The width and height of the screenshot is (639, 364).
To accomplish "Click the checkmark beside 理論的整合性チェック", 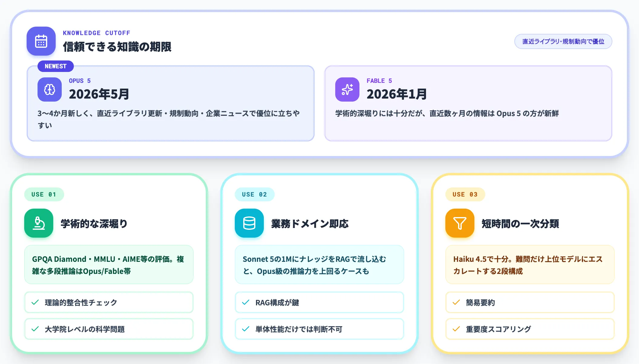I will click(35, 302).
